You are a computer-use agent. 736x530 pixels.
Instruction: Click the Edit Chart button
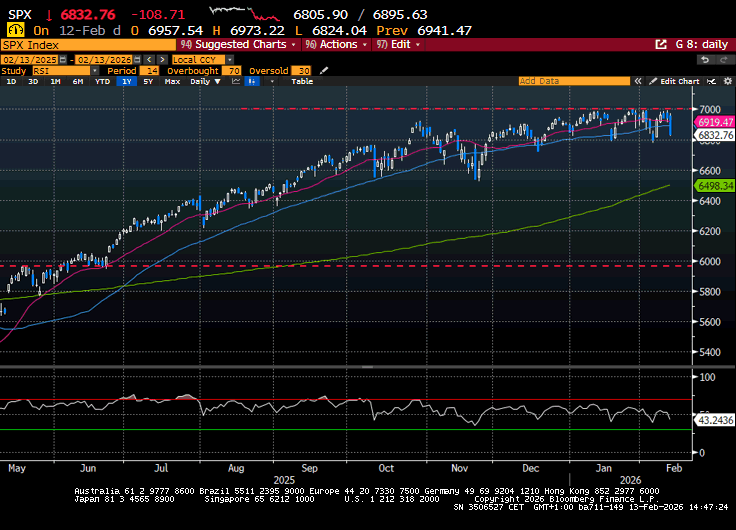click(678, 81)
